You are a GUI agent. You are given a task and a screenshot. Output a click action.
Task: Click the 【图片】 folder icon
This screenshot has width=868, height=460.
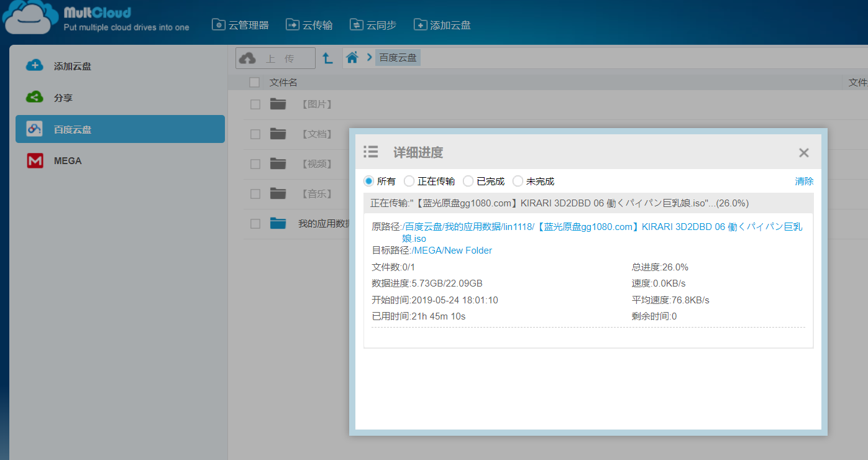point(278,104)
